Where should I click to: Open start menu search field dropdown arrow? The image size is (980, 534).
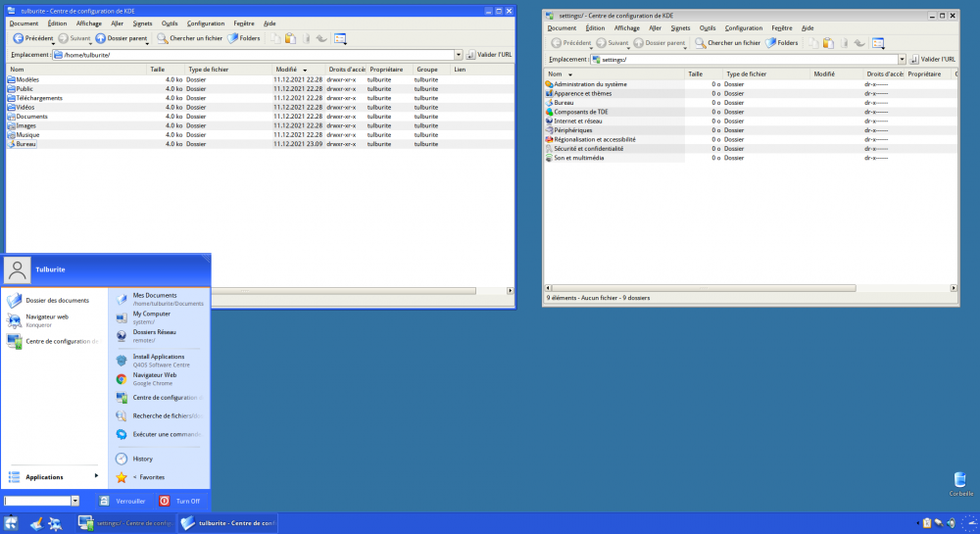[x=75, y=501]
